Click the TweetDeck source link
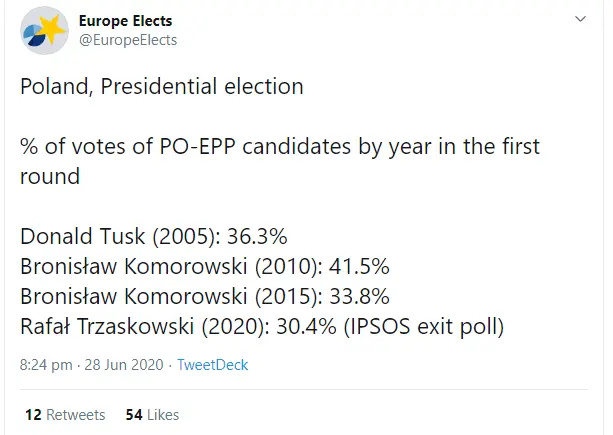The width and height of the screenshot is (613, 435). (x=211, y=365)
